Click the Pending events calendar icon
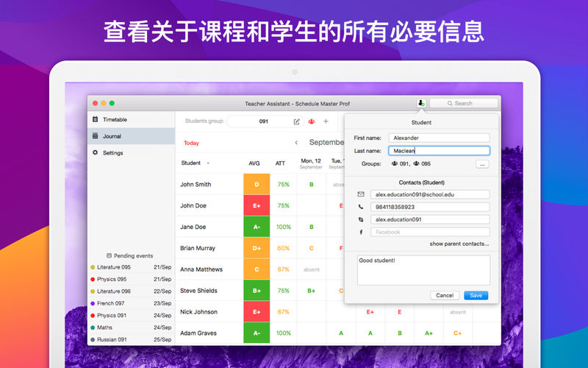Image resolution: width=588 pixels, height=368 pixels. 109,255
